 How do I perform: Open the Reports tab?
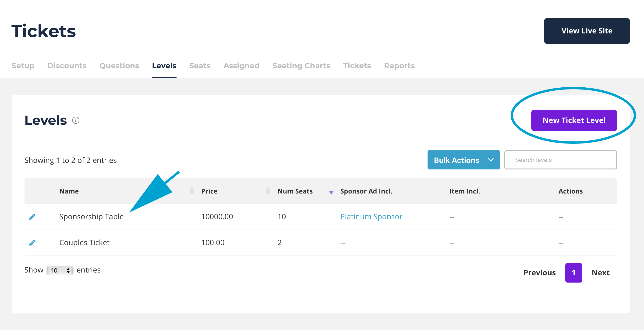(399, 65)
